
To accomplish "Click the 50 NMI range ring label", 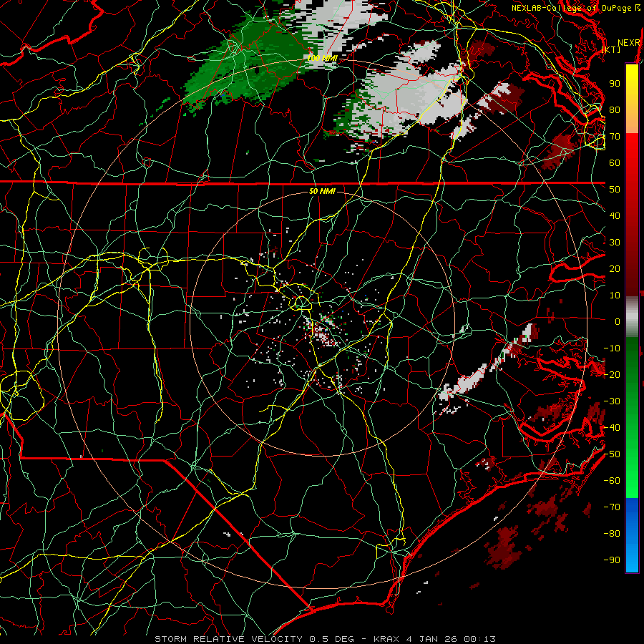I will [322, 191].
